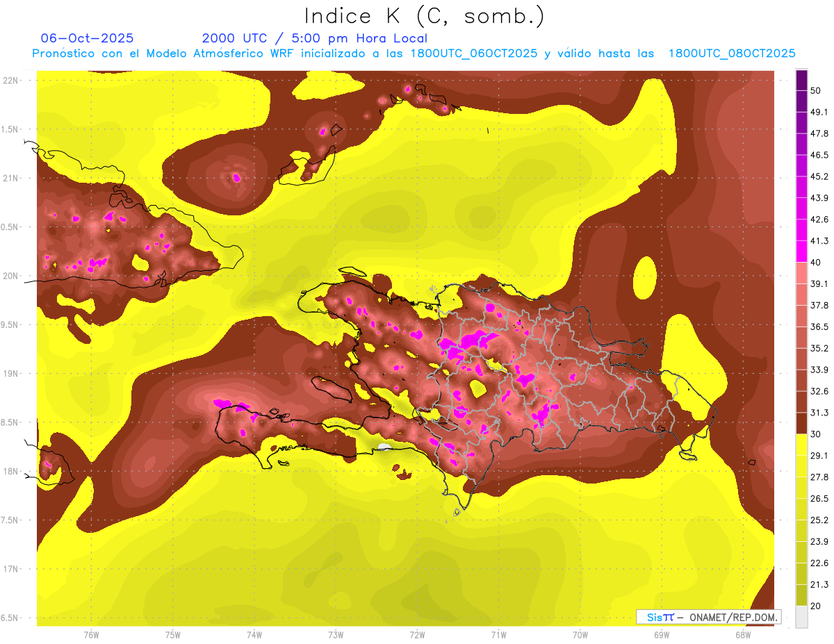
Task: Pick the bright yellow swatch just below 30
Action: tap(801, 445)
